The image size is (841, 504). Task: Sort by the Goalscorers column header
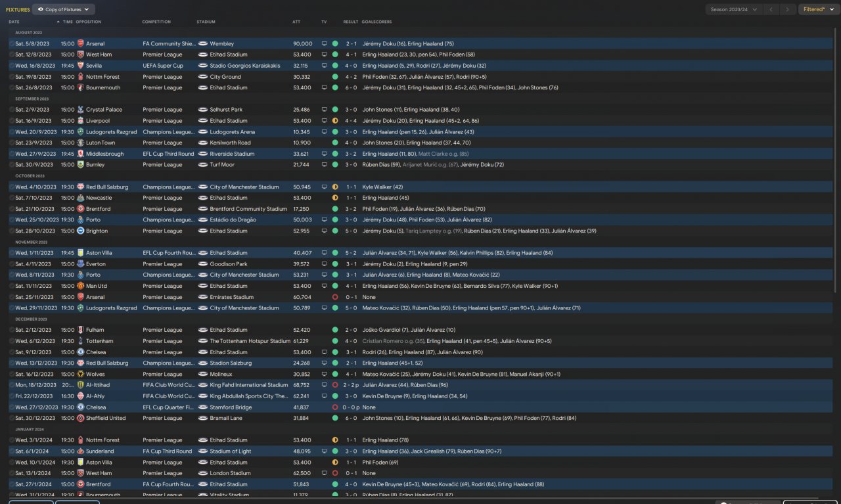[375, 22]
